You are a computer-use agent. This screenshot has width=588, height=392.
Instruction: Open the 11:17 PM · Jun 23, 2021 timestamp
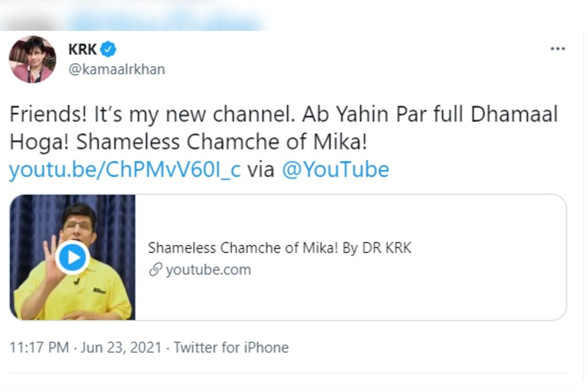[85, 348]
